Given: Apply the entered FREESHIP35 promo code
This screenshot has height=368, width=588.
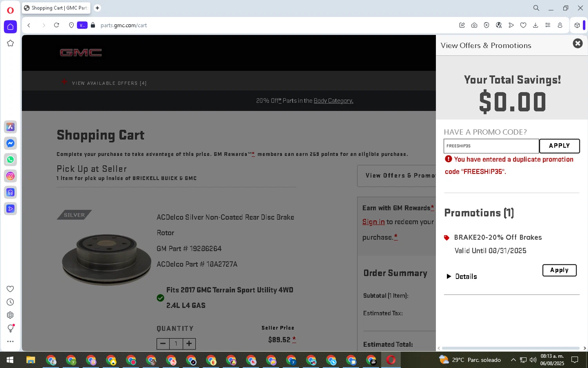Looking at the screenshot, I should [x=559, y=146].
